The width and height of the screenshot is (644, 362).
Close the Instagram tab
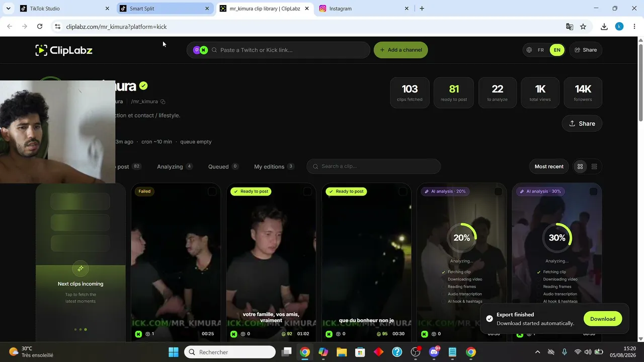(x=407, y=9)
